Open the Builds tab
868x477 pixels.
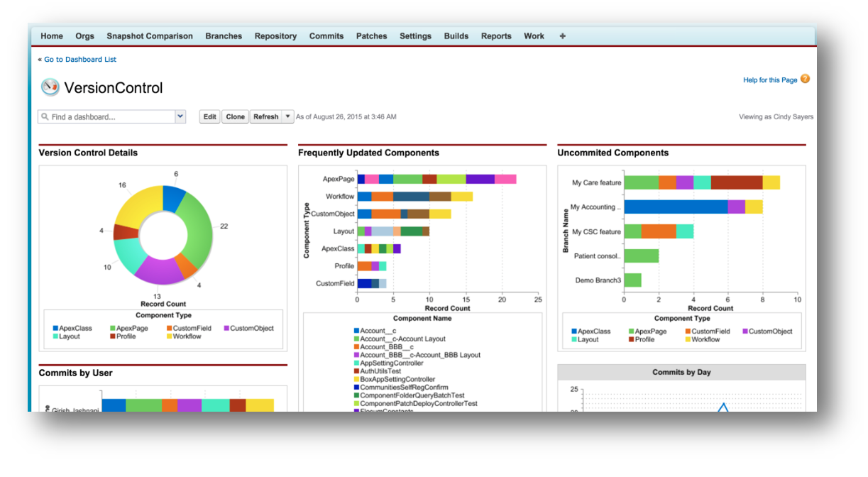coord(456,36)
